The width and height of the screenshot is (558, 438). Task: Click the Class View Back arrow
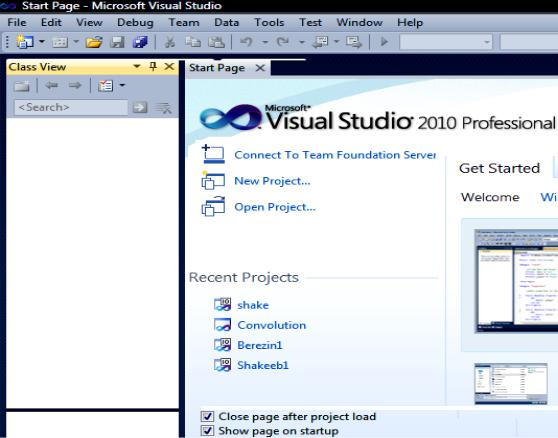coord(52,85)
